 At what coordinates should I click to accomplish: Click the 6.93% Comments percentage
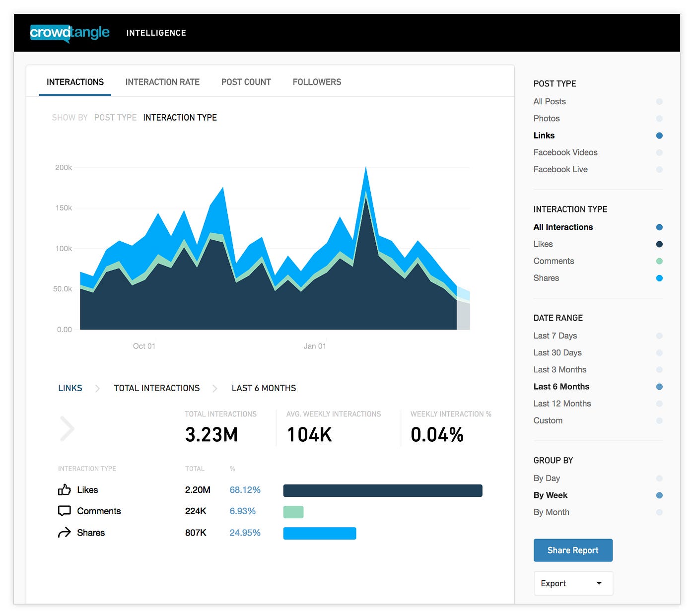coord(243,511)
